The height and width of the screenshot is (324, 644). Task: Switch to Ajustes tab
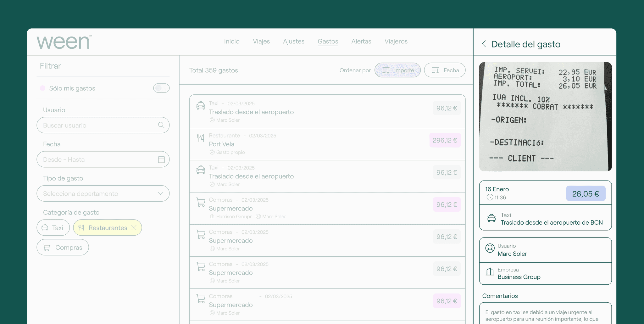pos(294,41)
